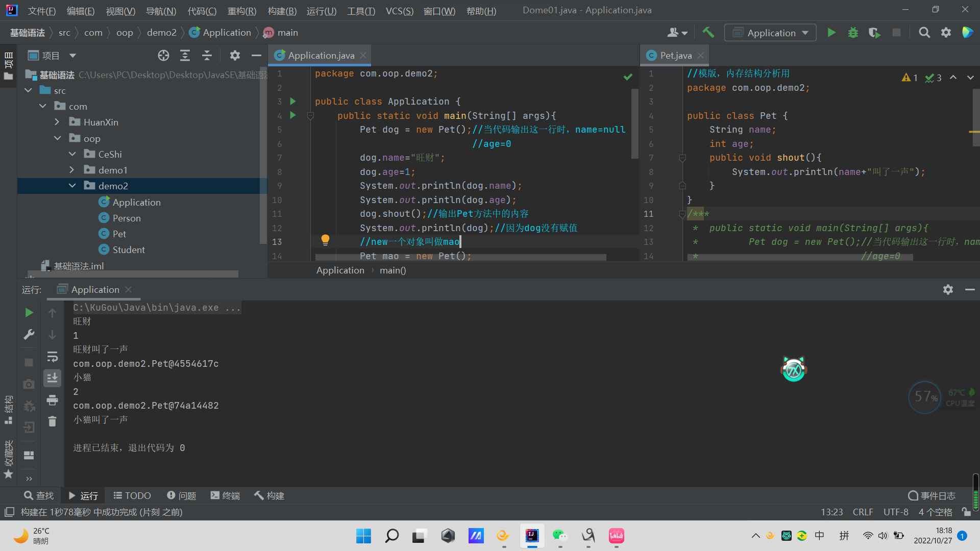The image size is (980, 551).
Task: Open the Student class in project tree
Action: tap(129, 249)
